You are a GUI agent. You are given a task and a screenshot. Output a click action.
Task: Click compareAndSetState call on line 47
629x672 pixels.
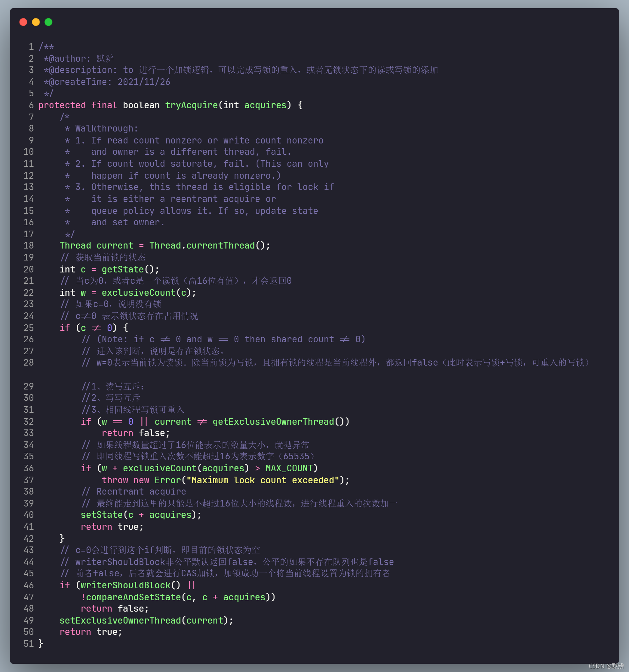coord(134,597)
